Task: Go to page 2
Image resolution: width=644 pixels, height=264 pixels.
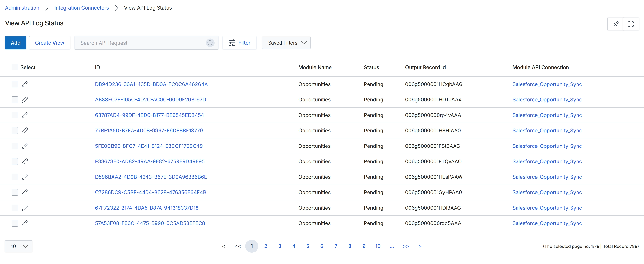Action: tap(266, 246)
